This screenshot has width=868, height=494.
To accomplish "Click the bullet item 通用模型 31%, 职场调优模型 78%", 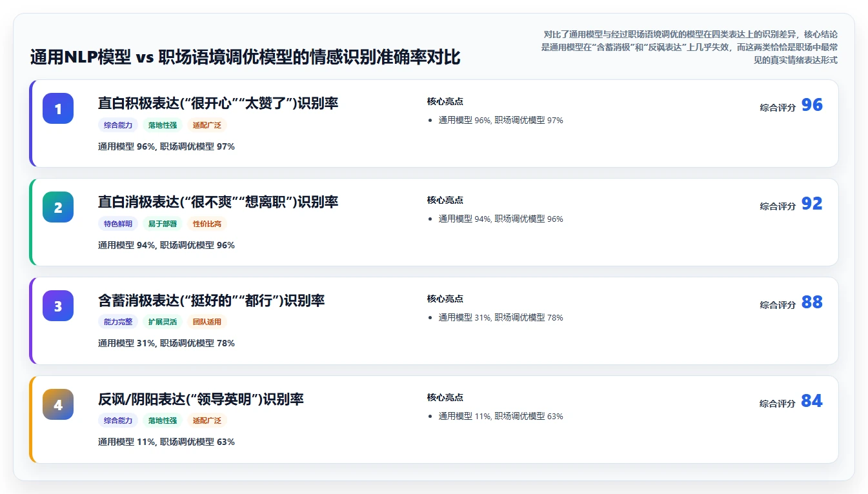I will pyautogui.click(x=501, y=317).
